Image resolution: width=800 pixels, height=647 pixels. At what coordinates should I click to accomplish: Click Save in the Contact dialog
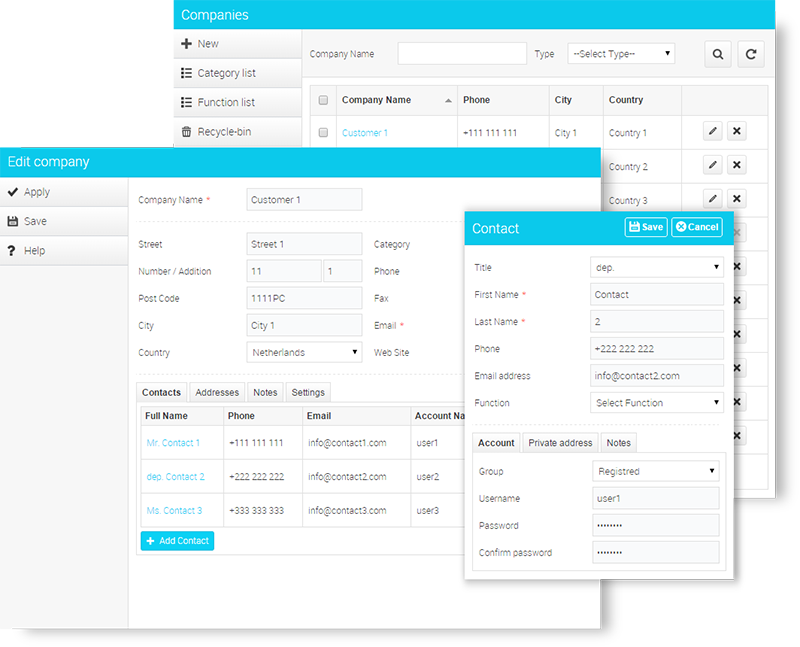pyautogui.click(x=645, y=227)
